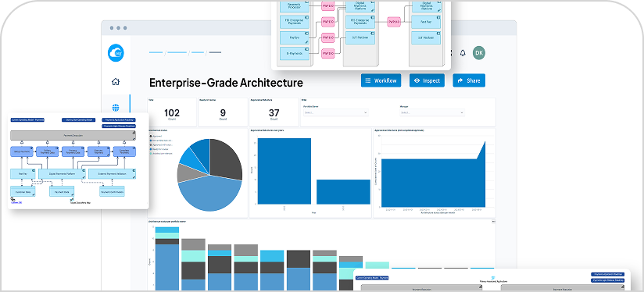Toggle the grey third legend entry
This screenshot has width=644, height=292.
[162, 144]
